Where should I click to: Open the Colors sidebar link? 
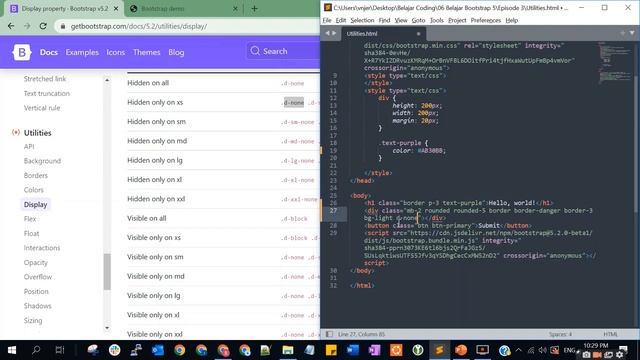[33, 190]
